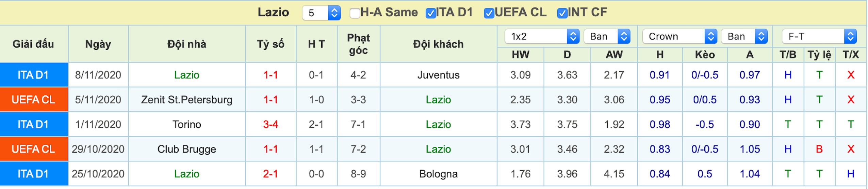Open Zenit St.Petersburg team link
The width and height of the screenshot is (868, 189).
coord(186,100)
